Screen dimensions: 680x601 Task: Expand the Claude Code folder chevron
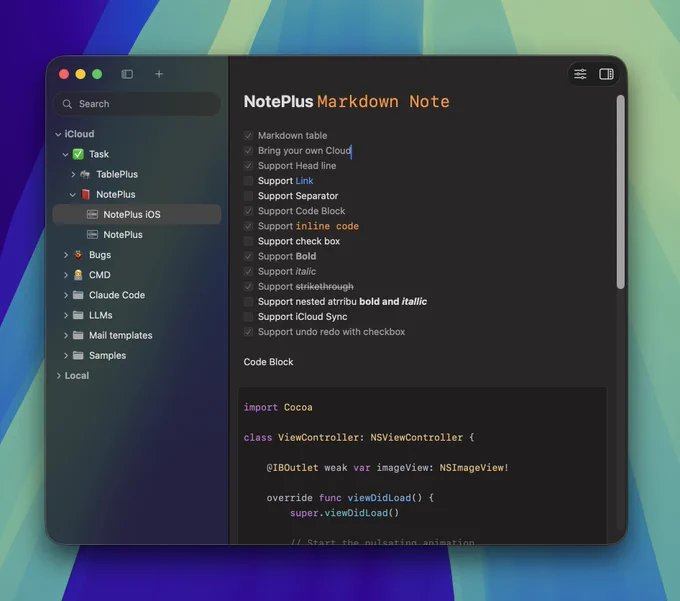pos(65,295)
